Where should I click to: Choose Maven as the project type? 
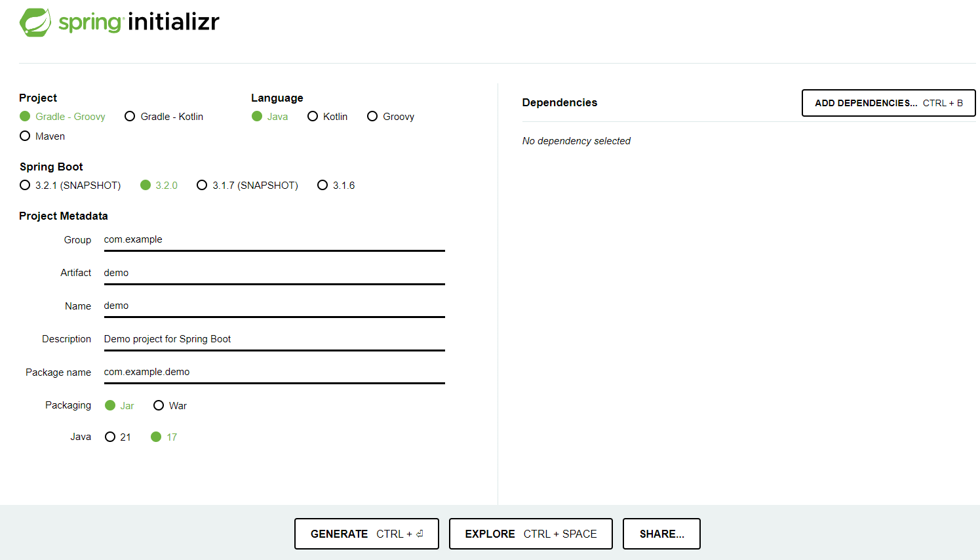(43, 136)
